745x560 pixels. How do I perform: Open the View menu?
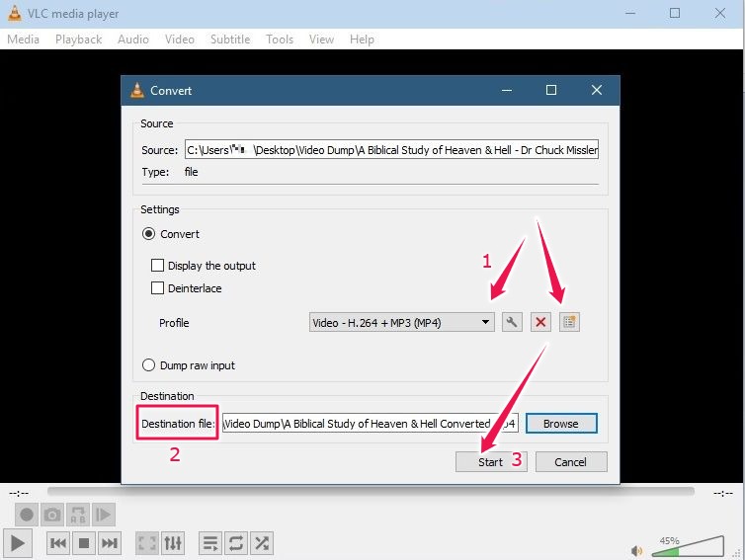click(321, 40)
